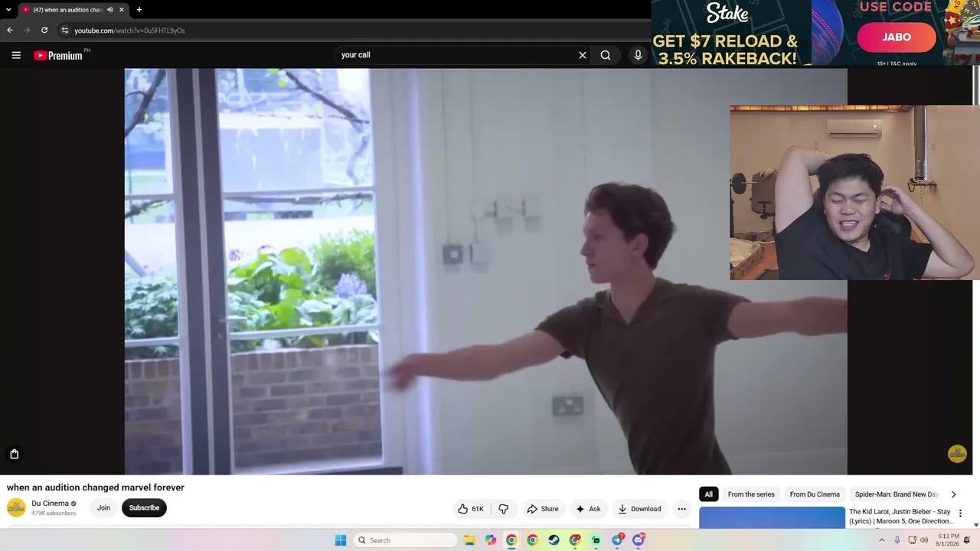This screenshot has width=980, height=551.
Task: Select the From the series chip
Action: [751, 494]
